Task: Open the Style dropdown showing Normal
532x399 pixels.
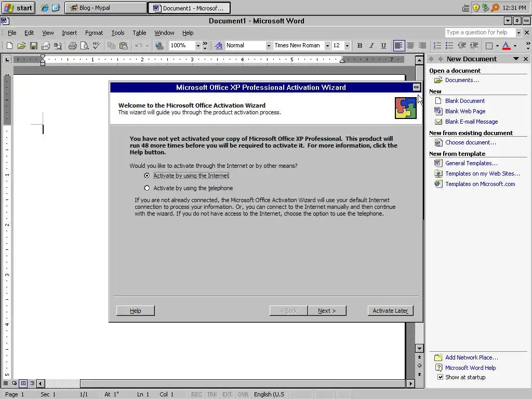Action: tap(269, 46)
